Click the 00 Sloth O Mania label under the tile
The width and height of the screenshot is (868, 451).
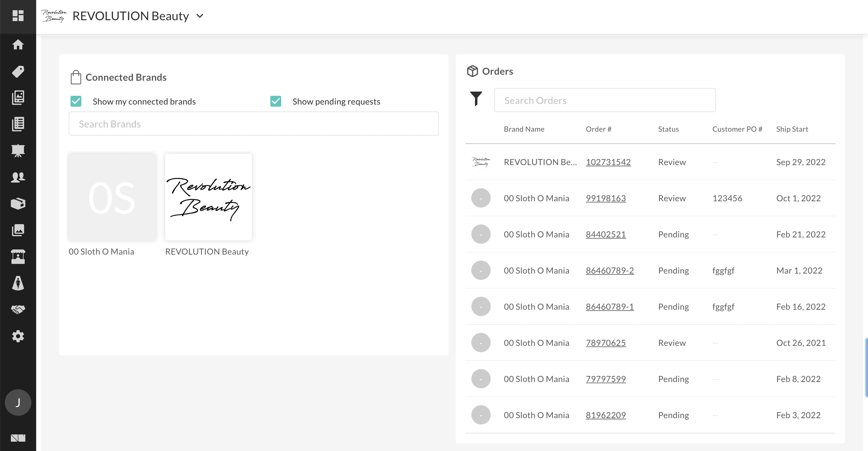pyautogui.click(x=101, y=251)
